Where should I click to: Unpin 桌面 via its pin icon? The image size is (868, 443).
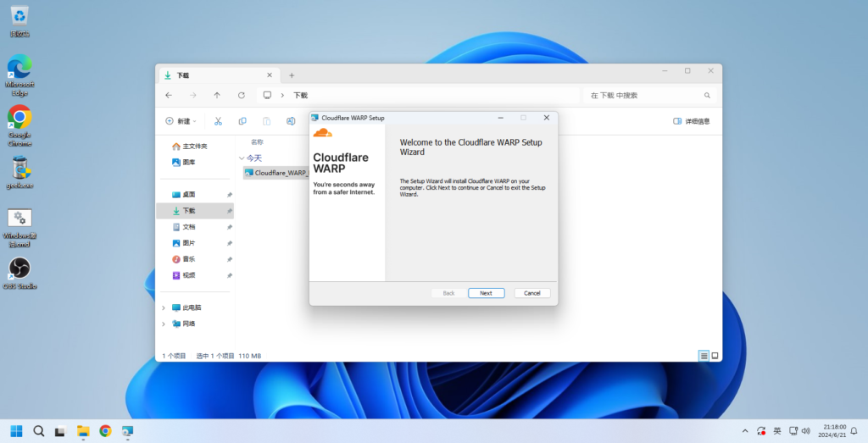[x=229, y=195]
